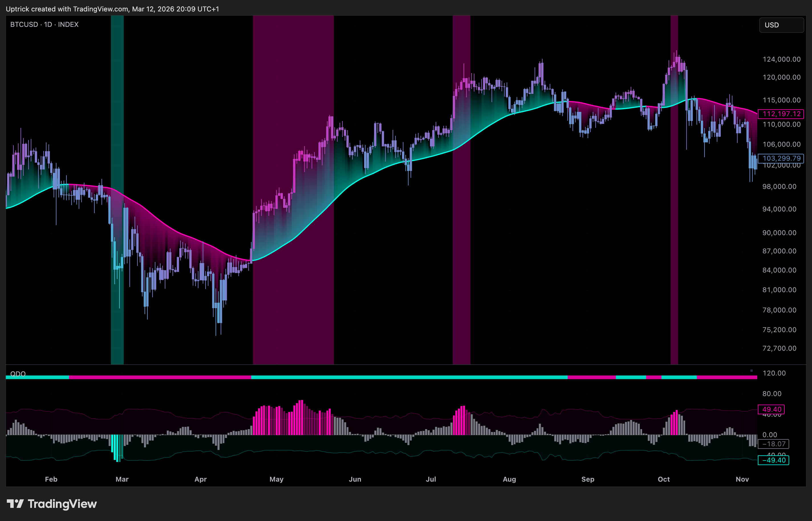812x521 pixels.
Task: Click the 75,200.00 price axis value
Action: (x=779, y=330)
